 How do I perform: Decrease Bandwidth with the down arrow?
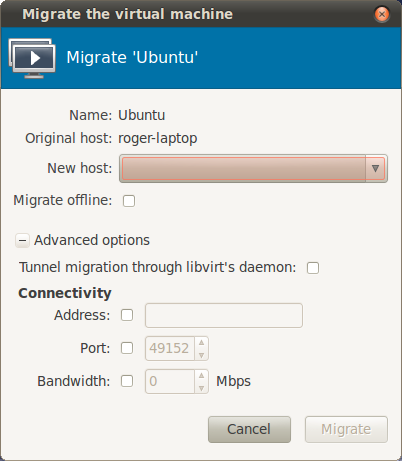[x=201, y=388]
